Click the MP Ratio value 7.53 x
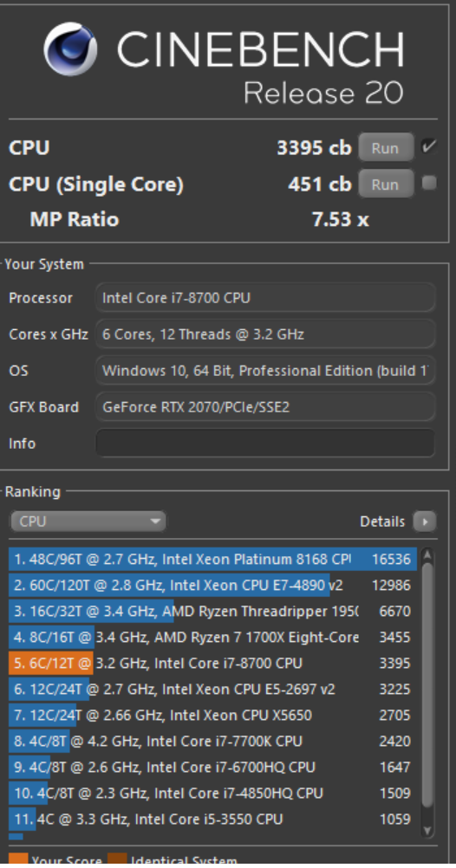456x868 pixels. coord(340,219)
